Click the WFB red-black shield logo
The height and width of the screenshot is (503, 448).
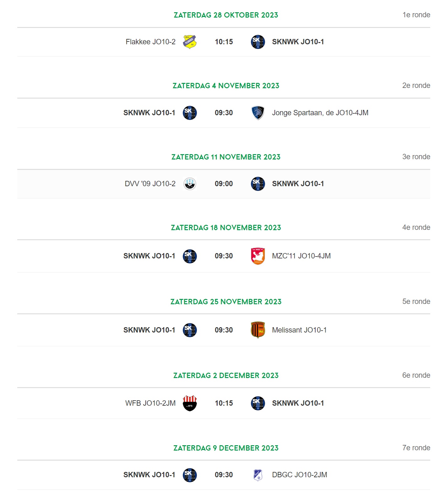190,403
